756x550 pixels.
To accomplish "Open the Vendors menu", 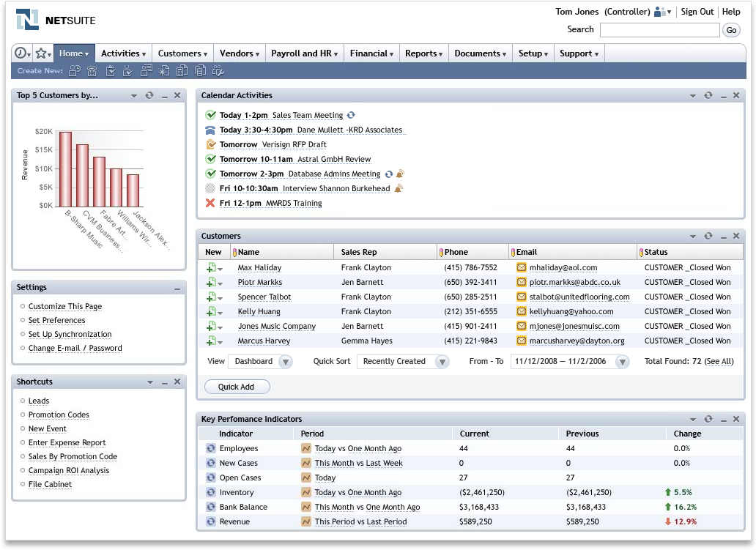I will pos(240,53).
